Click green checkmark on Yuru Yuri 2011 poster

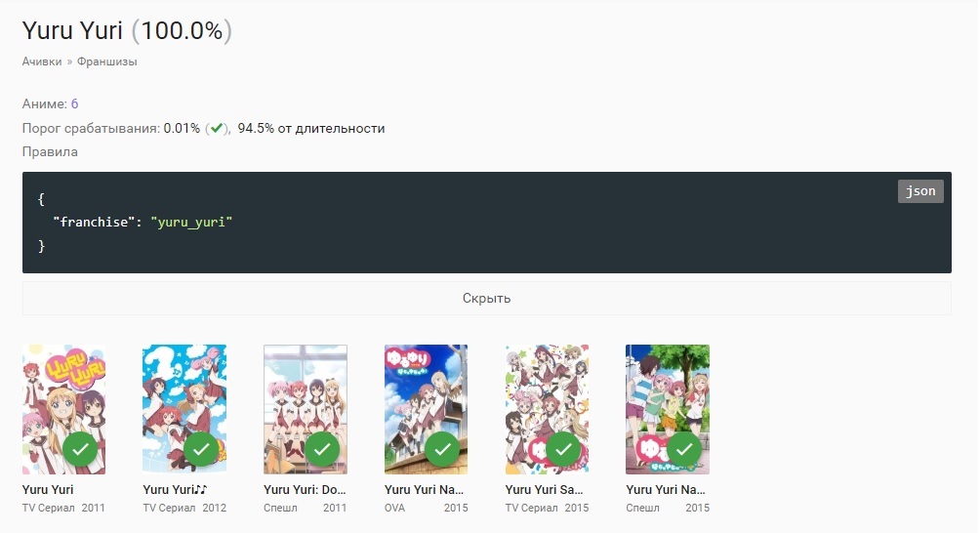pyautogui.click(x=81, y=449)
